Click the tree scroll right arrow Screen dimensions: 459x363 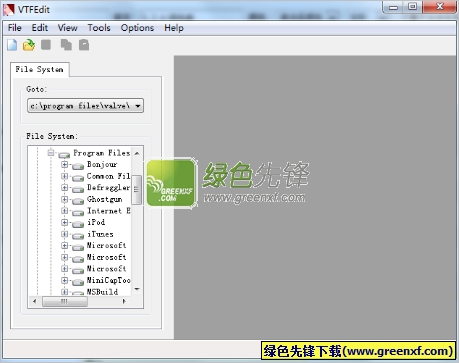tap(124, 301)
